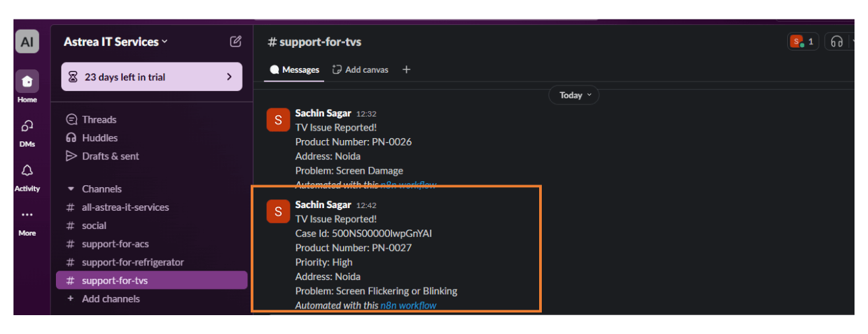Open the Activity bell icon
The width and height of the screenshot is (868, 334).
[27, 171]
